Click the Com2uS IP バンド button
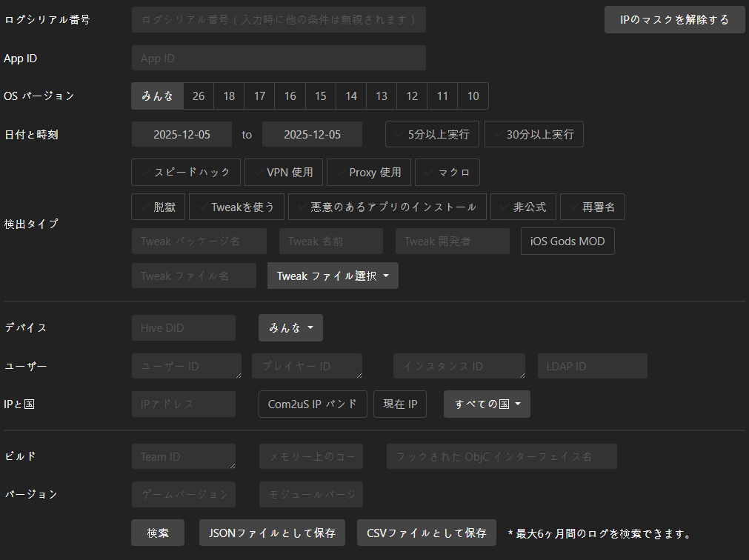Viewport: 749px width, 560px height. click(313, 404)
